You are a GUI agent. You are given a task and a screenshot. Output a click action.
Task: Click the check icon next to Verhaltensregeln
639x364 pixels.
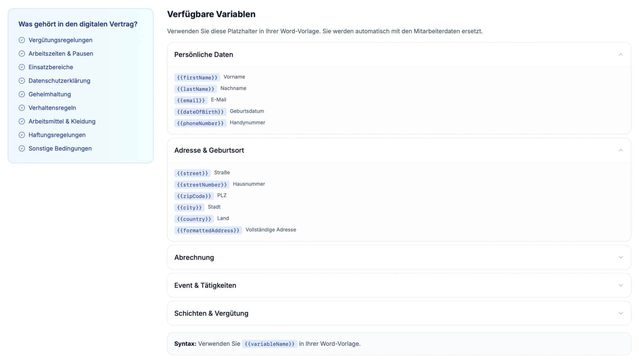pyautogui.click(x=22, y=108)
